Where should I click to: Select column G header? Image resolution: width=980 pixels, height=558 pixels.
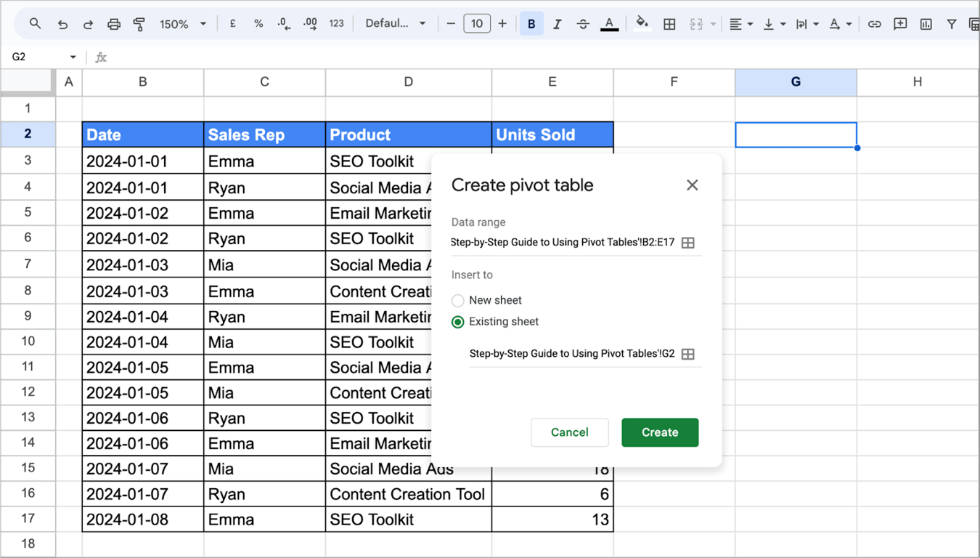point(796,82)
